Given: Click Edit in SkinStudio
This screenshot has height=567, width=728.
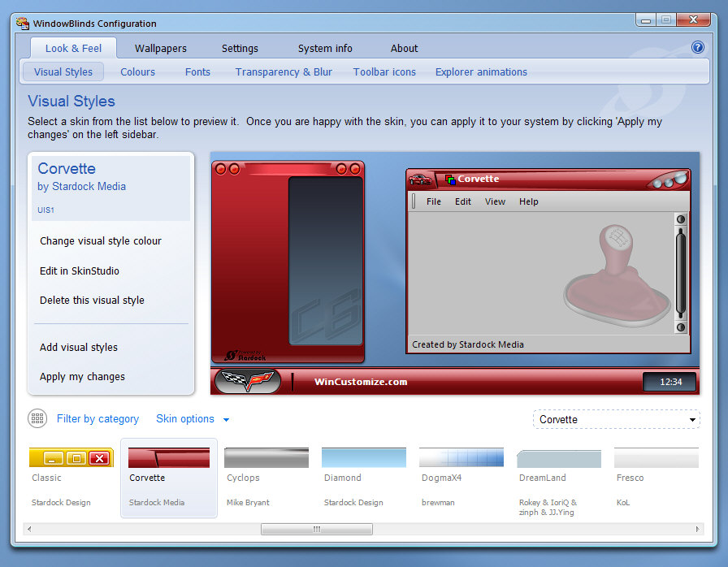Looking at the screenshot, I should click(80, 271).
